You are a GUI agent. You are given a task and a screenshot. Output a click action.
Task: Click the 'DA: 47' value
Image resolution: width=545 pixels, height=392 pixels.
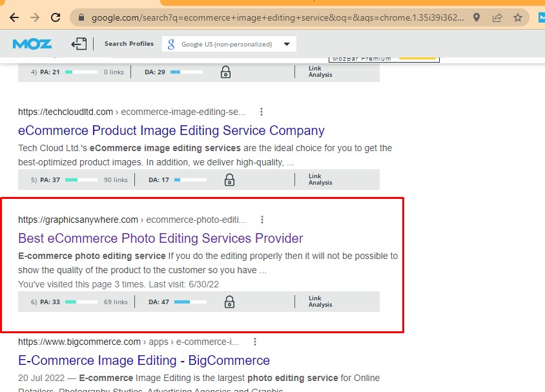tap(159, 302)
